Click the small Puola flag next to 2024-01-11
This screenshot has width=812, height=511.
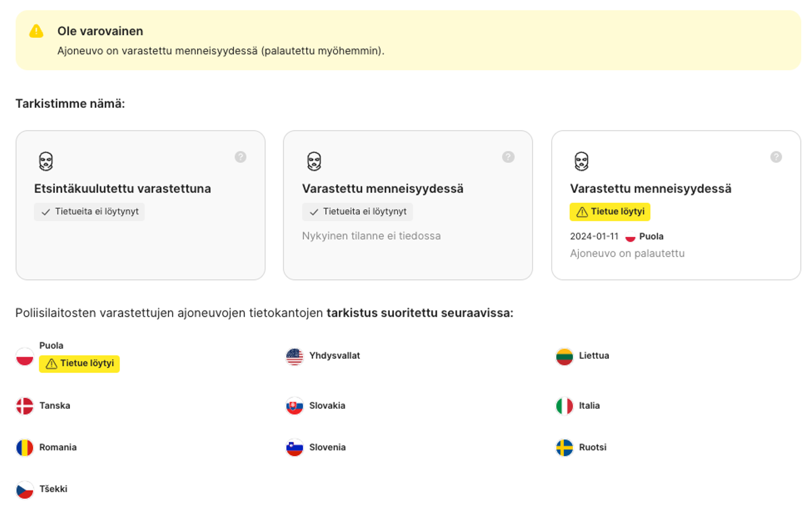(630, 237)
